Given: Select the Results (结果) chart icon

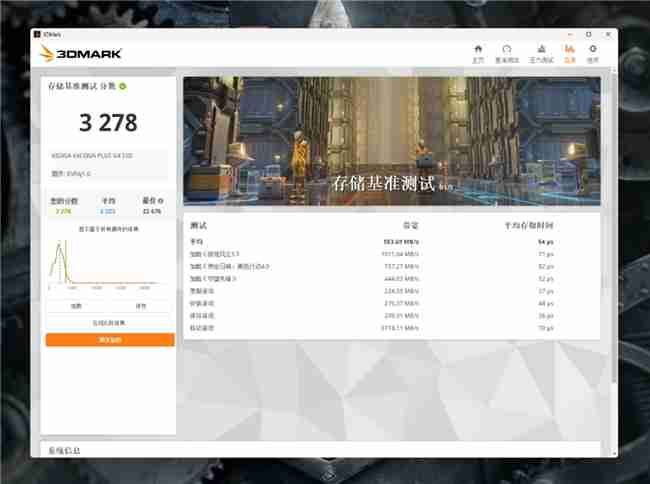Looking at the screenshot, I should [570, 52].
